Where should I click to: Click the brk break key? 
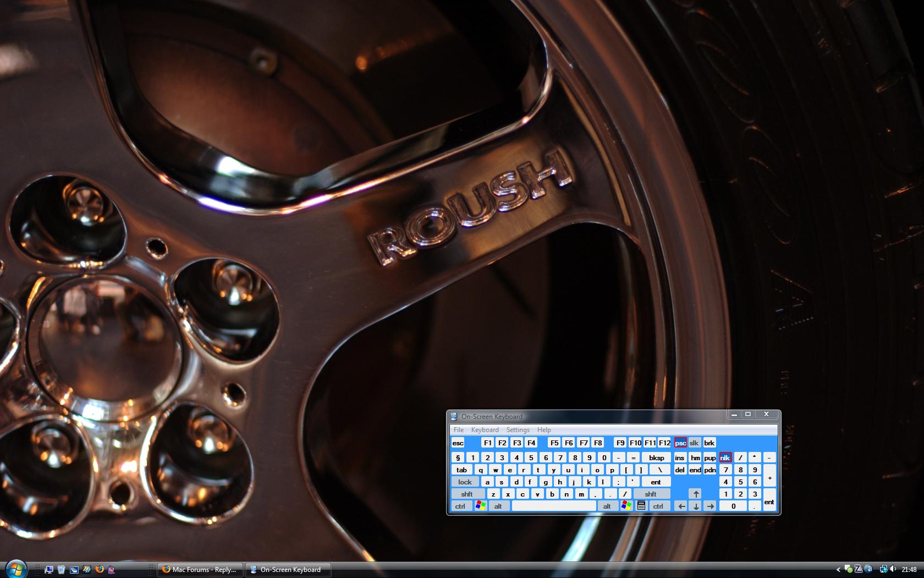point(710,443)
